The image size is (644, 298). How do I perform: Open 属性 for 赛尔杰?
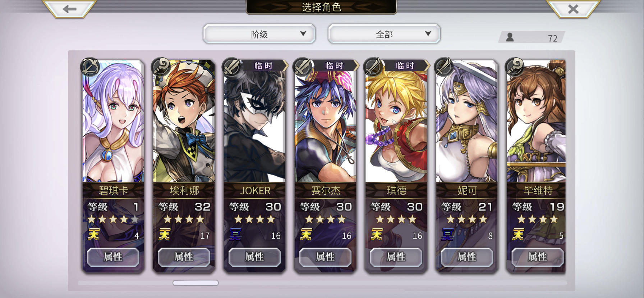(325, 257)
